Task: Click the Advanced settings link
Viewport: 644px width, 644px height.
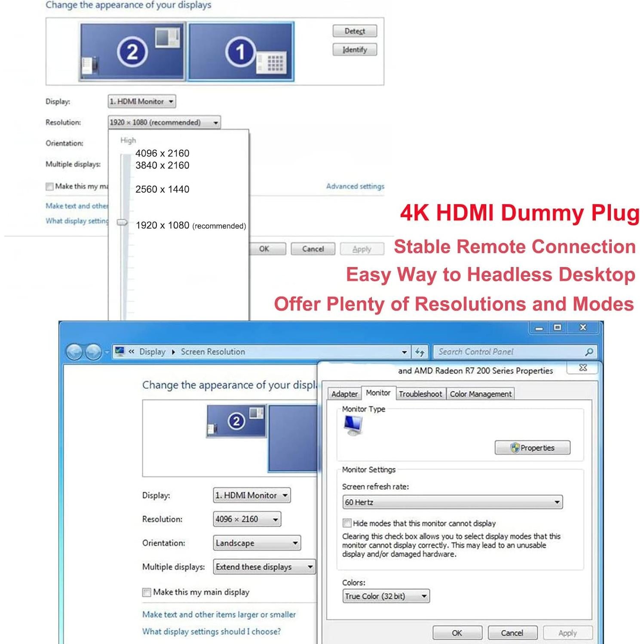Action: click(x=355, y=186)
